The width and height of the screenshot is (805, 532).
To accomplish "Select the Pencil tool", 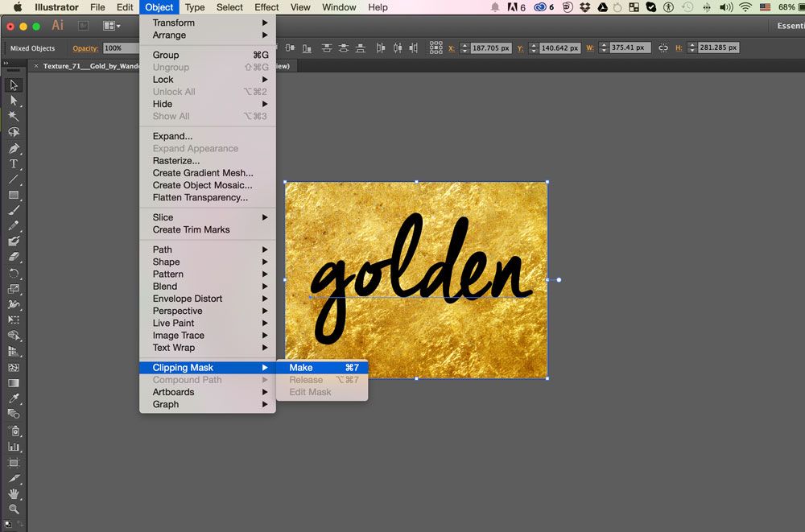I will coord(14,225).
